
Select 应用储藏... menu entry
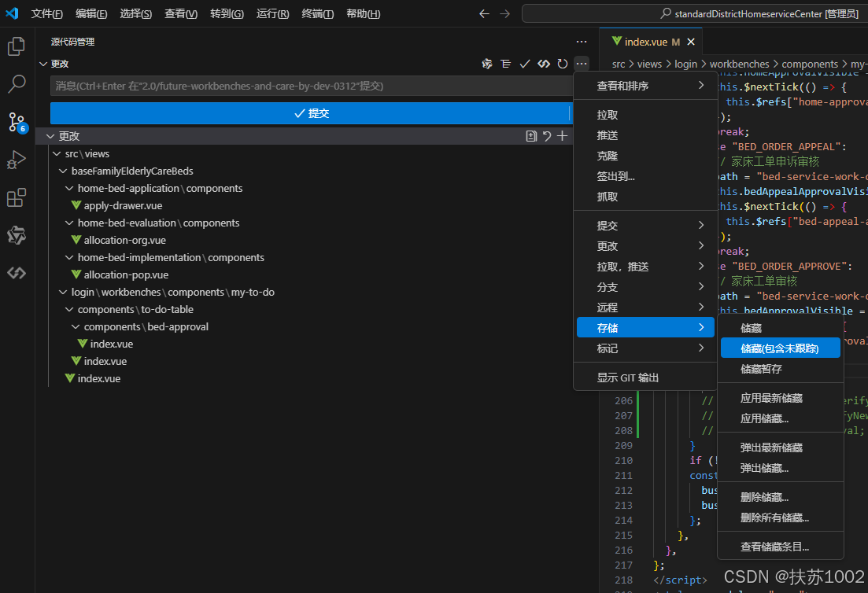point(781,418)
